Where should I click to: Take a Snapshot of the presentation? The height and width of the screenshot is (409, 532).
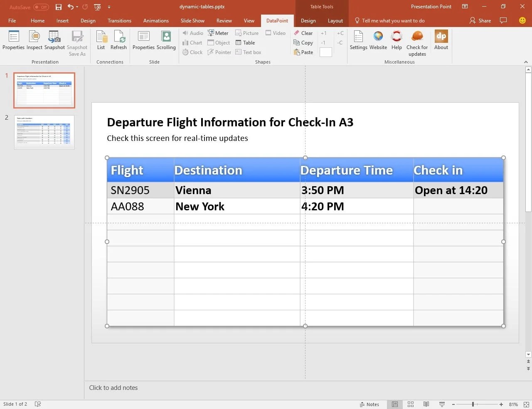point(54,41)
